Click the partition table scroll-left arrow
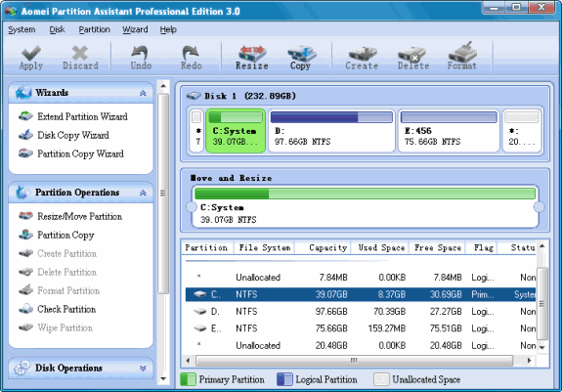 point(189,361)
